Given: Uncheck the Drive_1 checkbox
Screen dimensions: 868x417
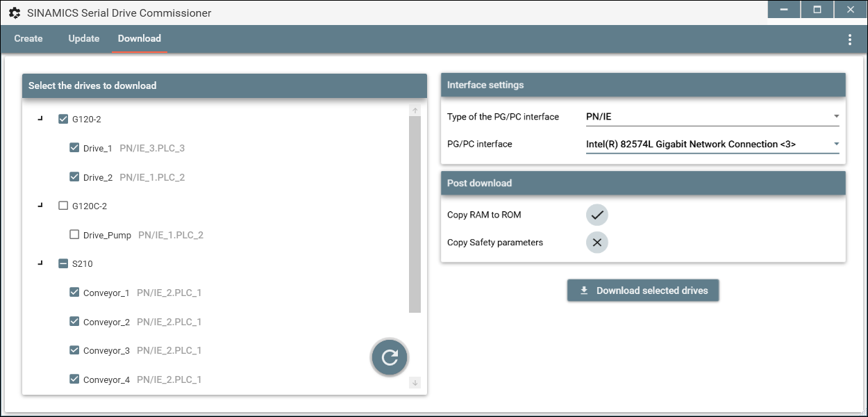Looking at the screenshot, I should point(74,148).
